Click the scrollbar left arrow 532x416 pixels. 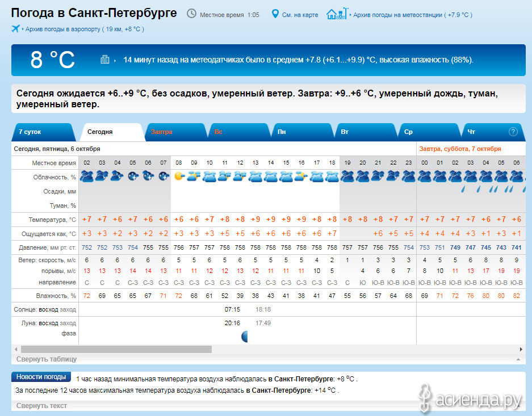(x=16, y=349)
